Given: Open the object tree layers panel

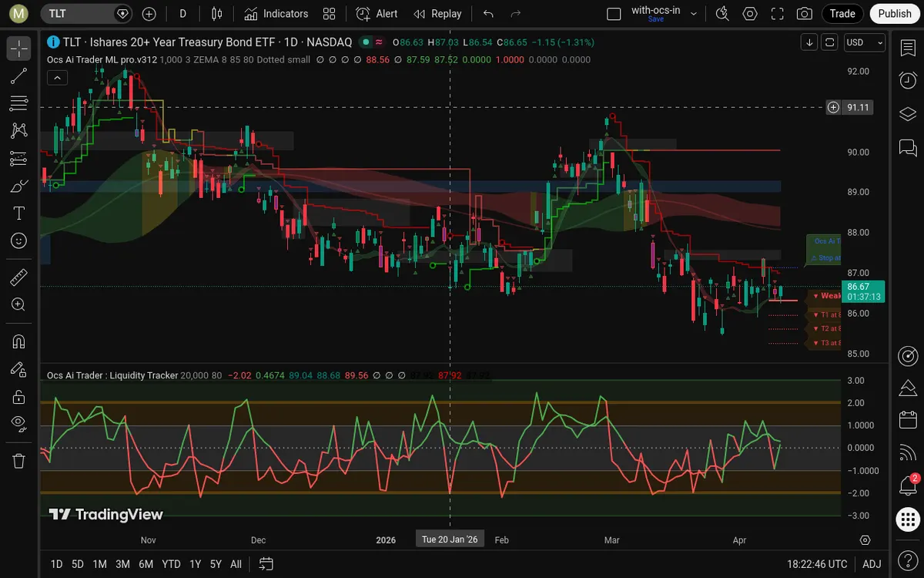Looking at the screenshot, I should pyautogui.click(x=908, y=113).
